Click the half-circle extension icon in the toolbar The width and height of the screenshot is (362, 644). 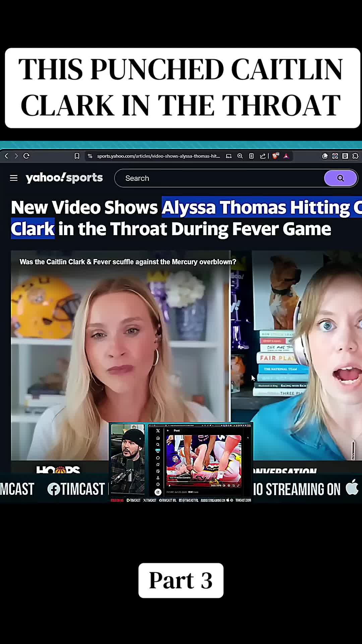pyautogui.click(x=325, y=156)
